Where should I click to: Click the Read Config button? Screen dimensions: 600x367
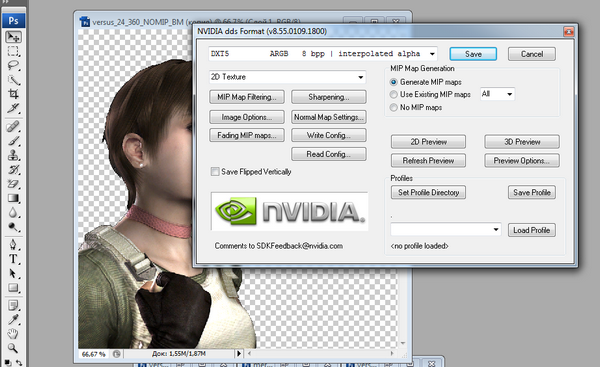[x=329, y=154]
